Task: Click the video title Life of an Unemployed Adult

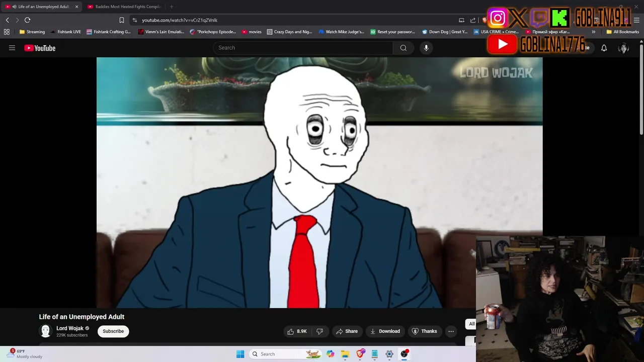Action: tap(82, 317)
